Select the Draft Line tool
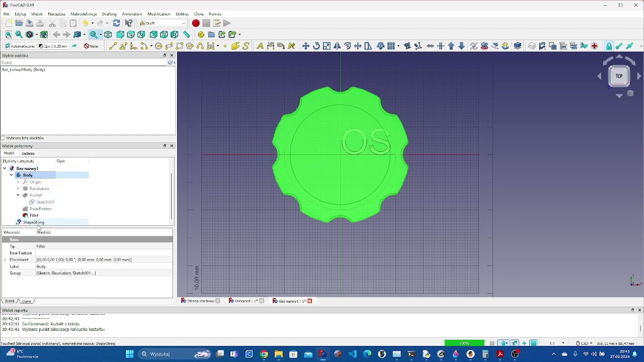644x362 pixels. 113,46
